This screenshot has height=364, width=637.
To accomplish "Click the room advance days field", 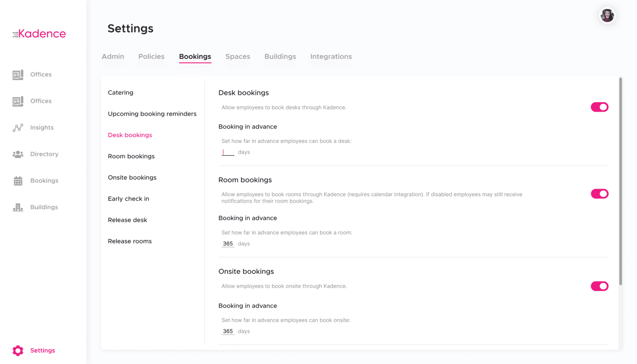I will pyautogui.click(x=228, y=244).
